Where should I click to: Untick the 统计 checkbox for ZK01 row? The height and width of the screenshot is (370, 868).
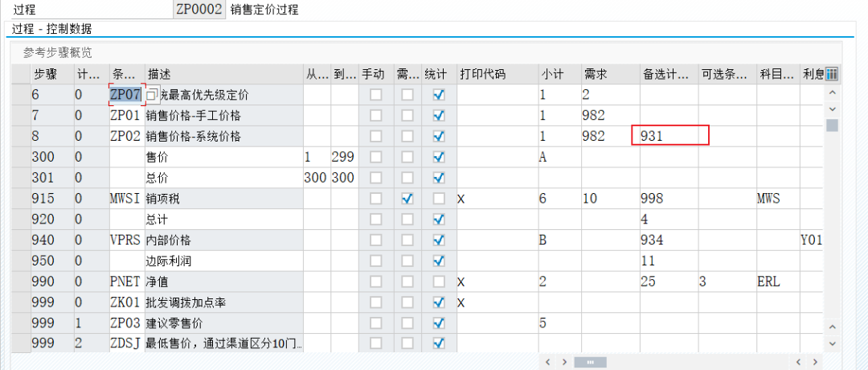coord(439,302)
